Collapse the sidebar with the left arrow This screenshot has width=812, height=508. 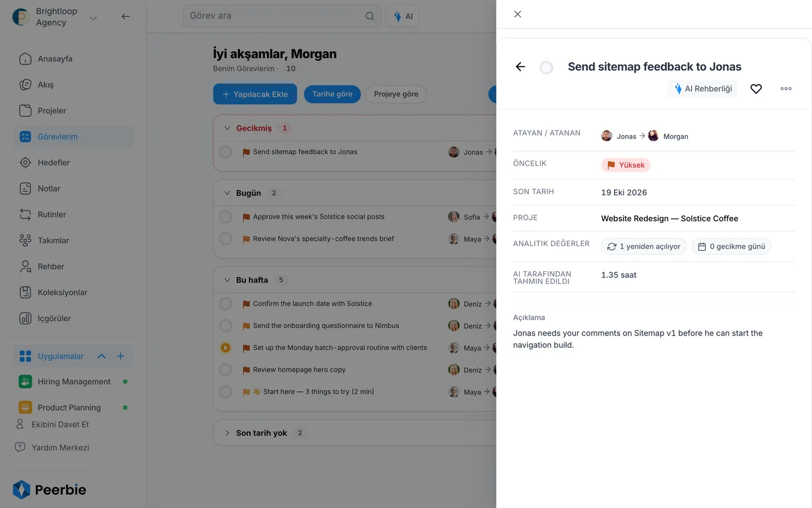(x=125, y=16)
